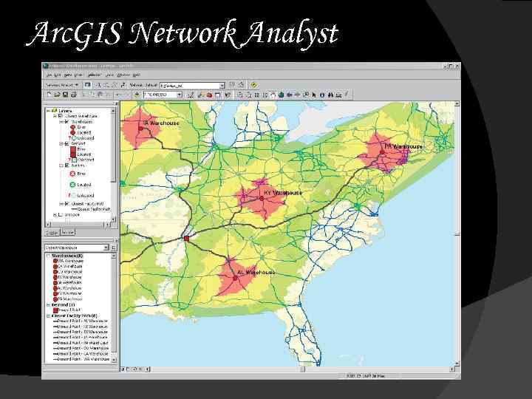
Task: Open the Find binoculars tool
Action: coord(330,95)
